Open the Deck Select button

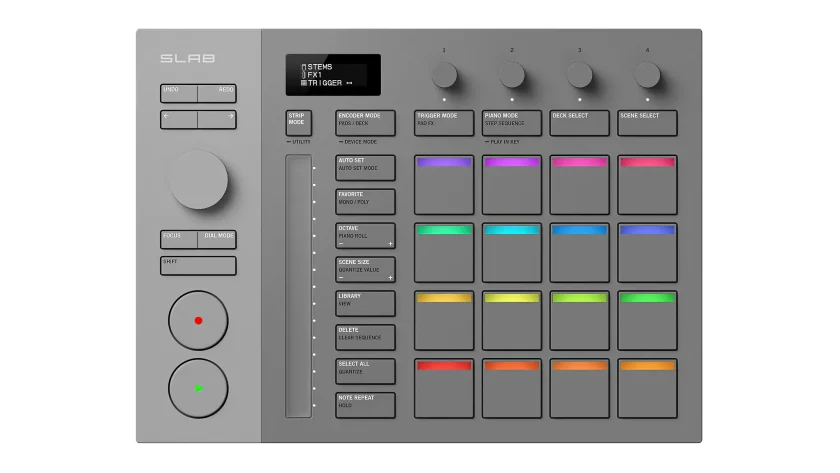click(x=579, y=123)
